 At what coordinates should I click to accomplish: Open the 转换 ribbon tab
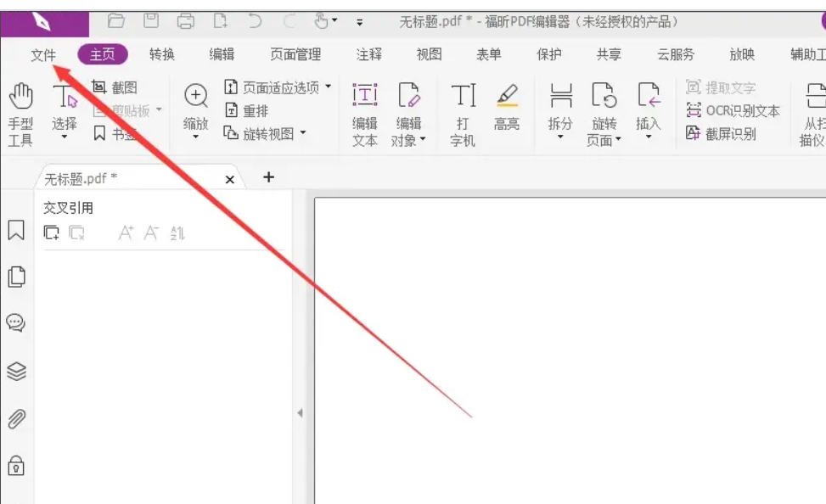(162, 54)
